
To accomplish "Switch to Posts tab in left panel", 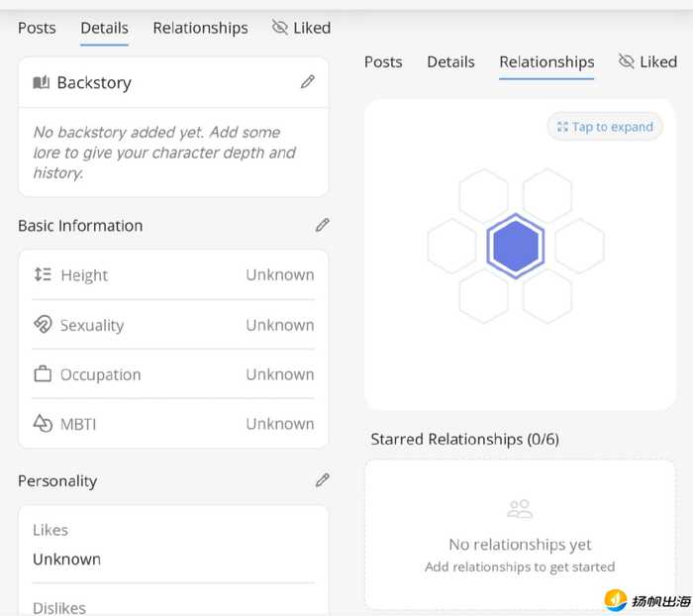I will click(x=37, y=28).
